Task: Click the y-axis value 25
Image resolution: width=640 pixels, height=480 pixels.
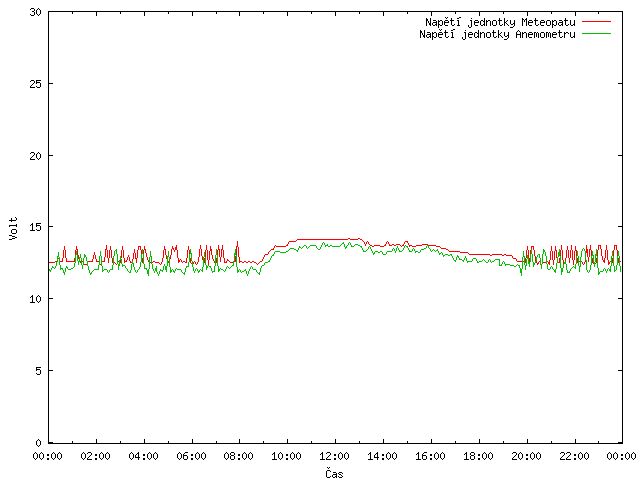Action: [36, 84]
